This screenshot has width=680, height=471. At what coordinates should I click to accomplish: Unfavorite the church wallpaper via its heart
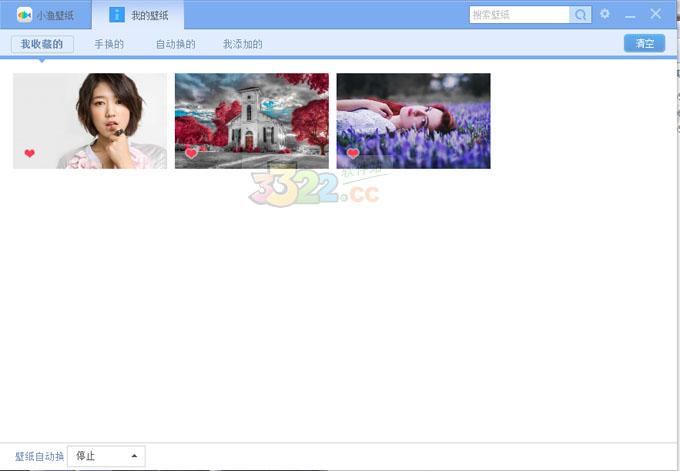tap(191, 153)
